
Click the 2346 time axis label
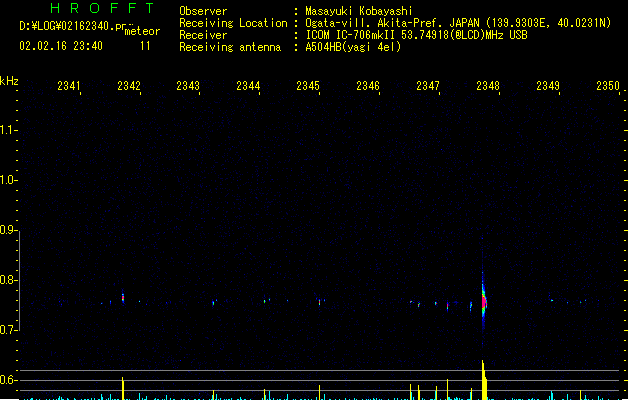tap(368, 86)
